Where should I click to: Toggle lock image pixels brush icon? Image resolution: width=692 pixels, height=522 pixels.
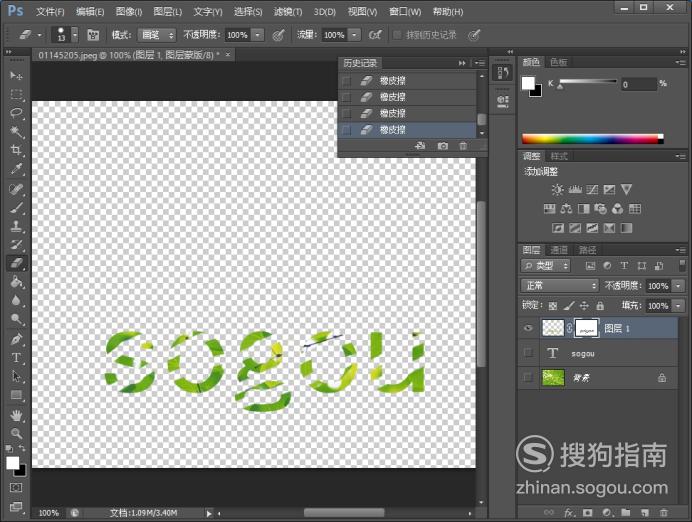click(x=569, y=305)
